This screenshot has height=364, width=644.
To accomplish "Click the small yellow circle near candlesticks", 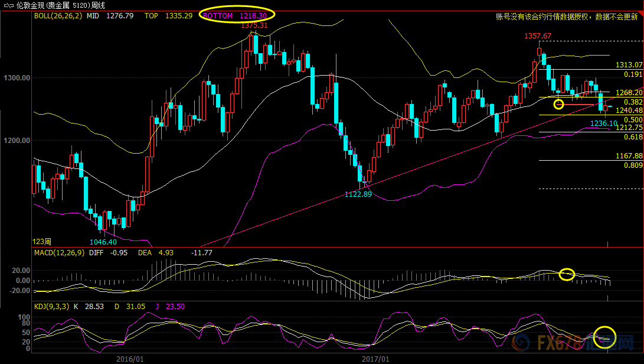I will point(558,105).
